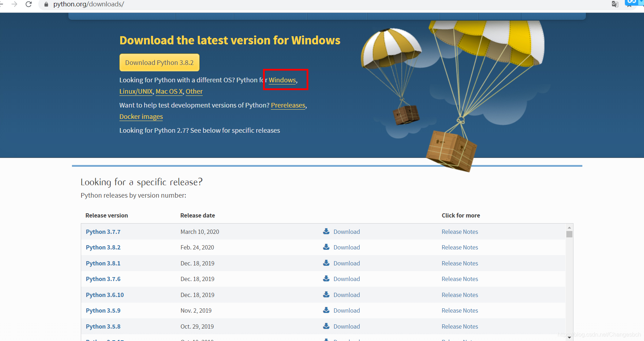Click the Click for more column header
The height and width of the screenshot is (341, 644).
461,215
